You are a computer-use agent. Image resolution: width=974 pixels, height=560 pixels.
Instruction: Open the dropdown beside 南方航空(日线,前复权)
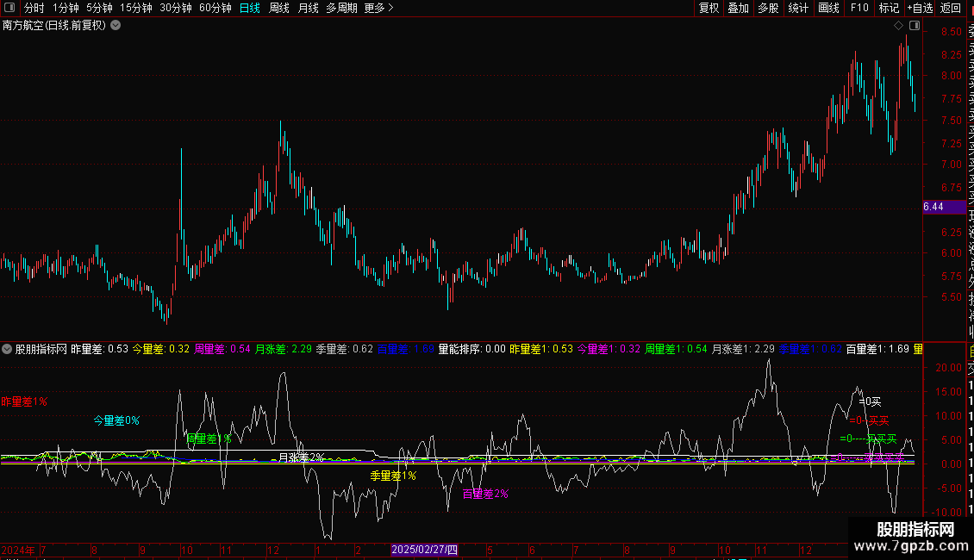point(116,26)
